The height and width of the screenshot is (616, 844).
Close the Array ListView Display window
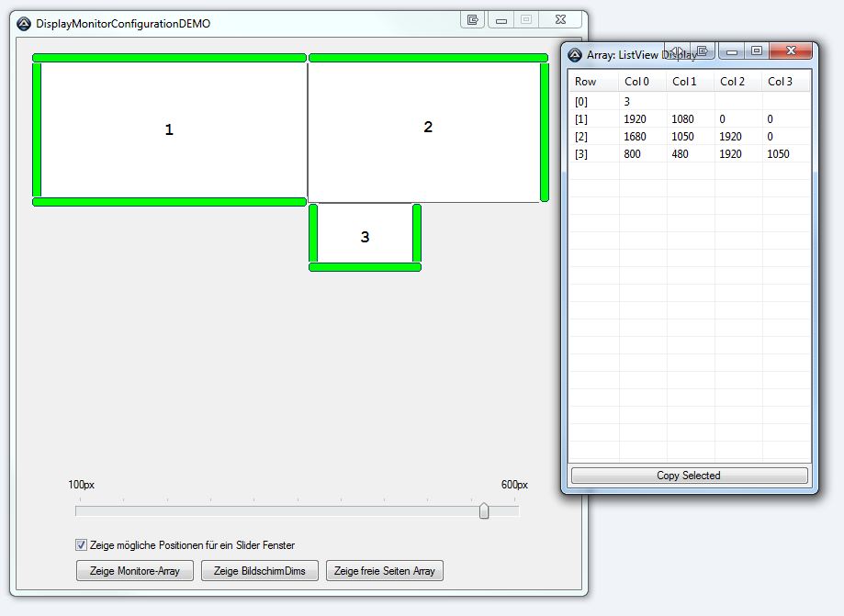pos(790,51)
